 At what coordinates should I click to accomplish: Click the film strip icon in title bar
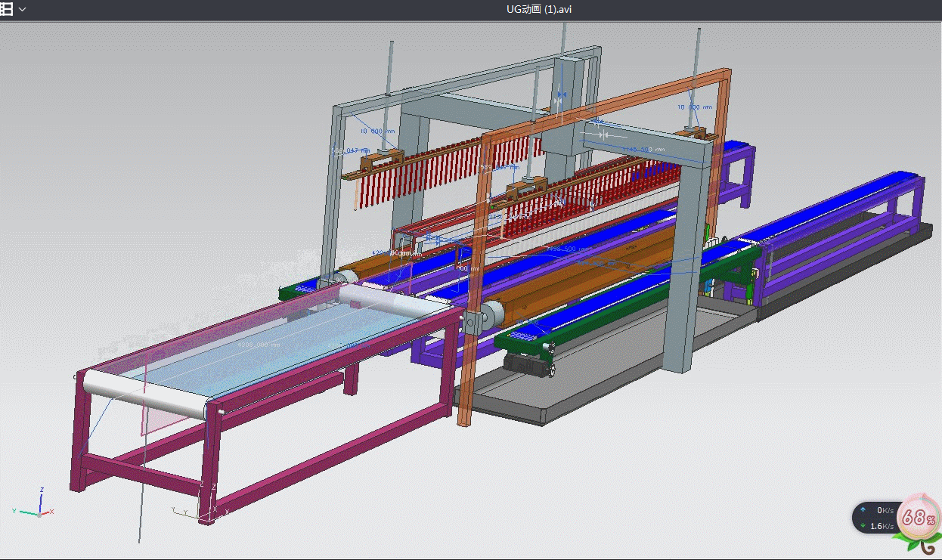tap(6, 9)
